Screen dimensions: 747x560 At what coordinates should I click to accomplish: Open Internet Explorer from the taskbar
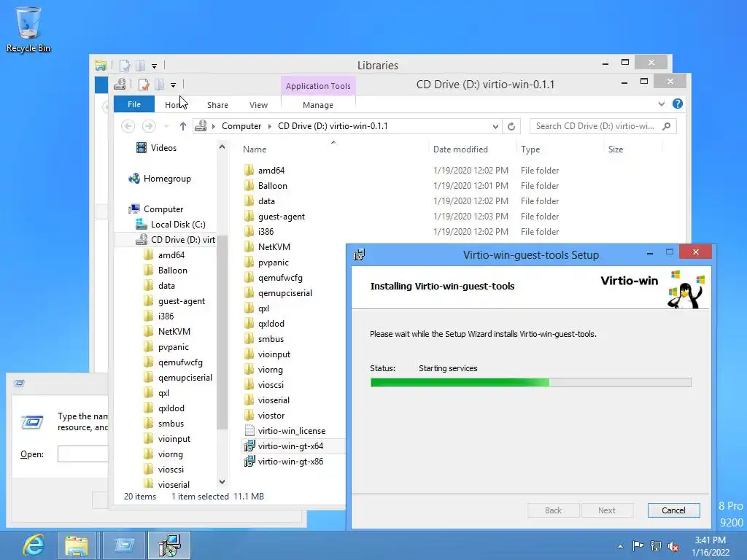(x=33, y=545)
